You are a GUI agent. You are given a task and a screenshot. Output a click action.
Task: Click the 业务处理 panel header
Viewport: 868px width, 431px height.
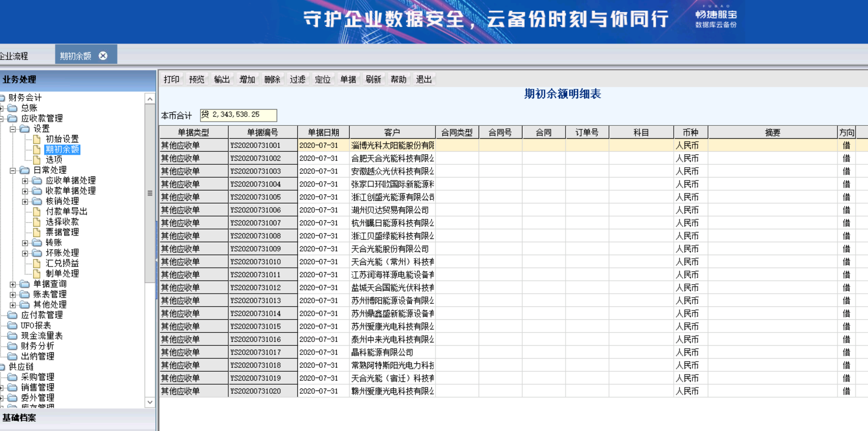78,80
